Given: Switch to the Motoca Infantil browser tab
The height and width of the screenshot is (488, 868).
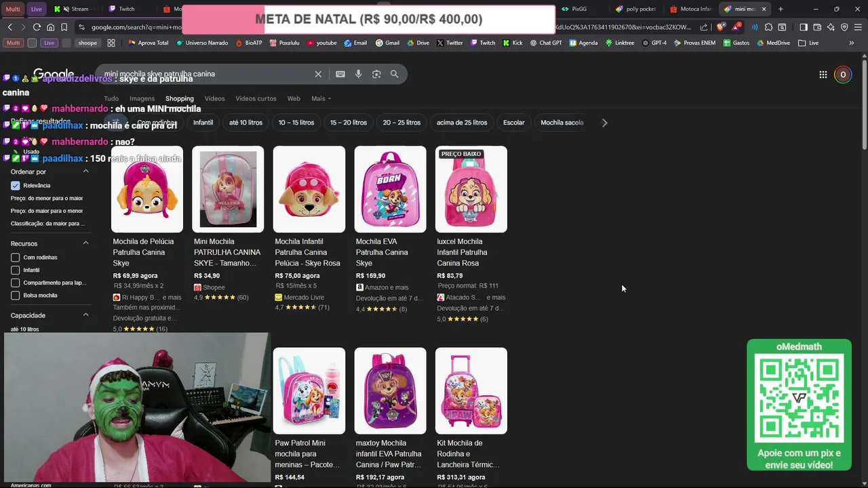Looking at the screenshot, I should 690,9.
